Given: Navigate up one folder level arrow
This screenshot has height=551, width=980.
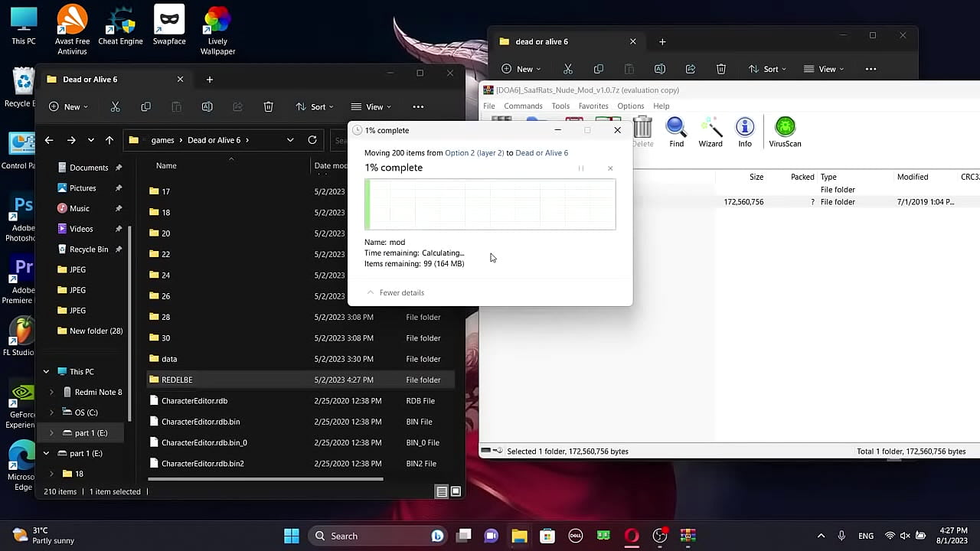Looking at the screenshot, I should point(109,140).
